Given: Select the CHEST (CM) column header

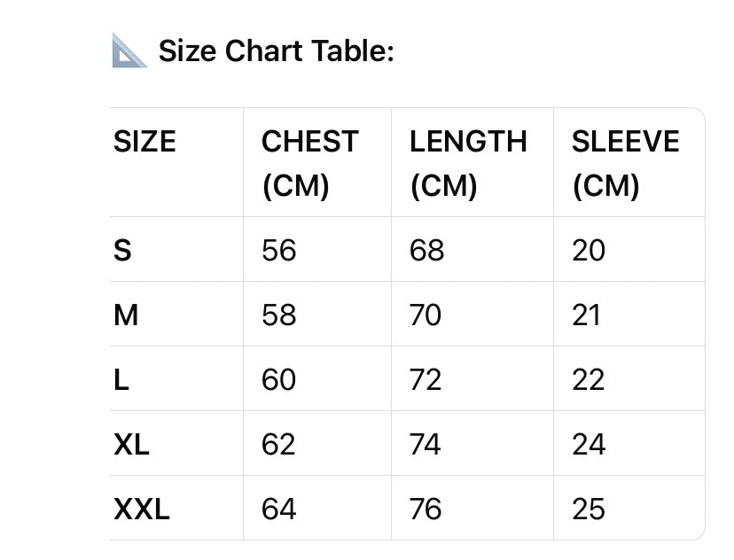Looking at the screenshot, I should pos(309,163).
